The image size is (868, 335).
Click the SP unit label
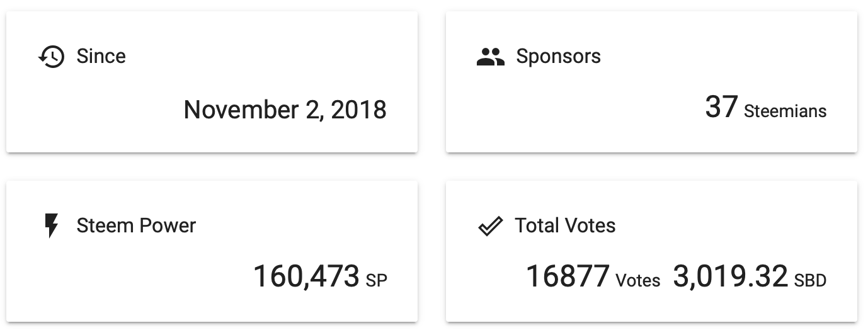(376, 280)
